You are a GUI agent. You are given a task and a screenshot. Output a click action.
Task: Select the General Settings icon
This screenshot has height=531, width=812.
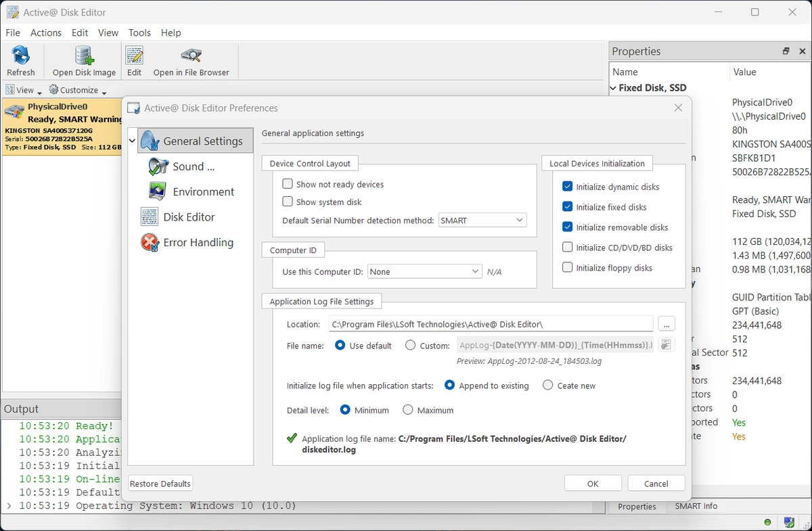tap(150, 141)
